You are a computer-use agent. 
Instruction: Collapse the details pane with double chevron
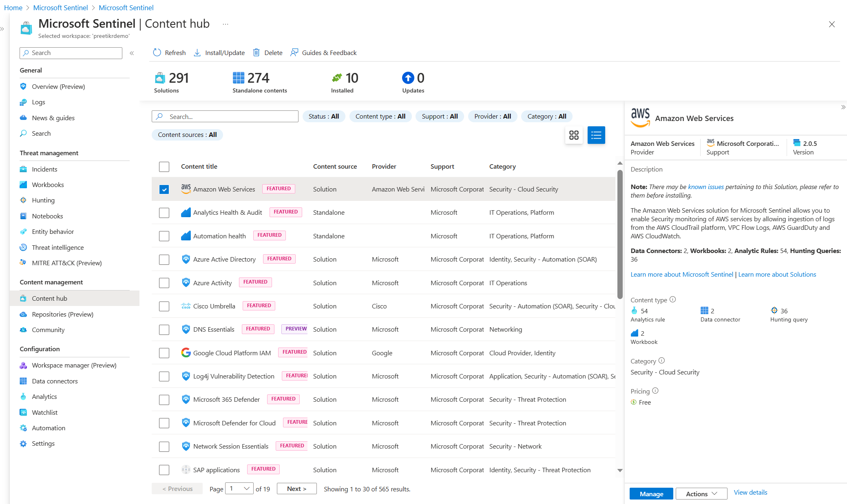[843, 107]
